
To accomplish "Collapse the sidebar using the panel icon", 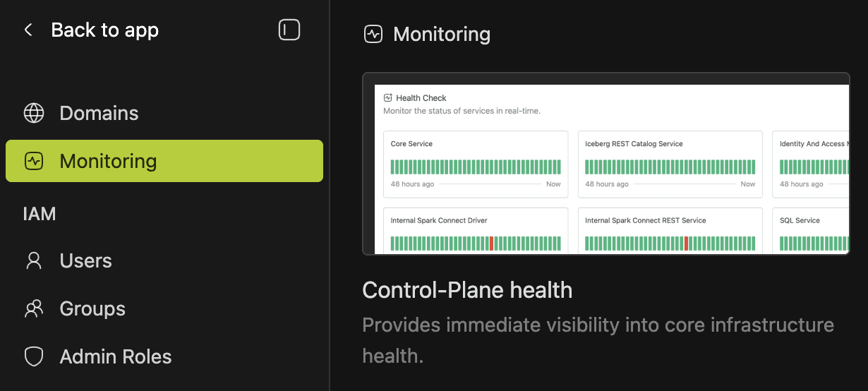I will (289, 30).
